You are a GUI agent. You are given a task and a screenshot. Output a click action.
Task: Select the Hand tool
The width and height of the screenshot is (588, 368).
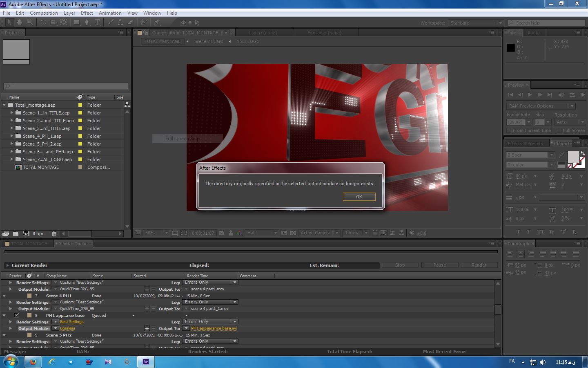[20, 22]
